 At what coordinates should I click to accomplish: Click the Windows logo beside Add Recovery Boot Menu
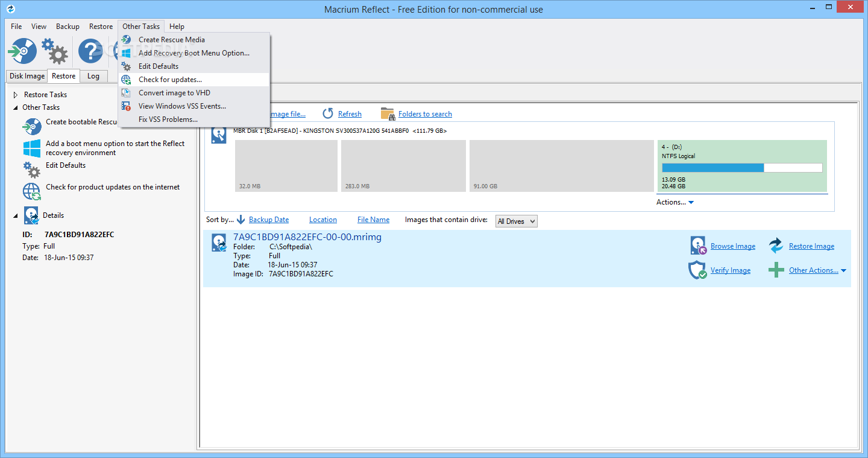126,53
